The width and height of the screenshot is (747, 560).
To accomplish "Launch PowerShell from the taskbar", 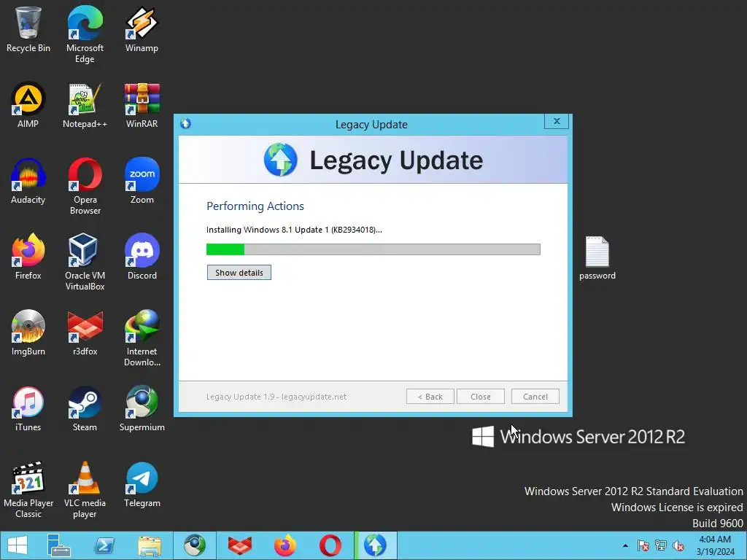I will click(104, 545).
